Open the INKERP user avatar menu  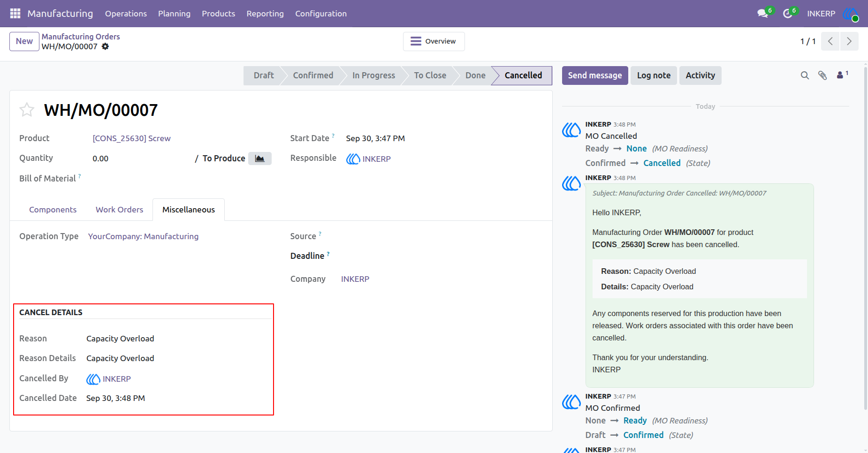[x=850, y=14]
